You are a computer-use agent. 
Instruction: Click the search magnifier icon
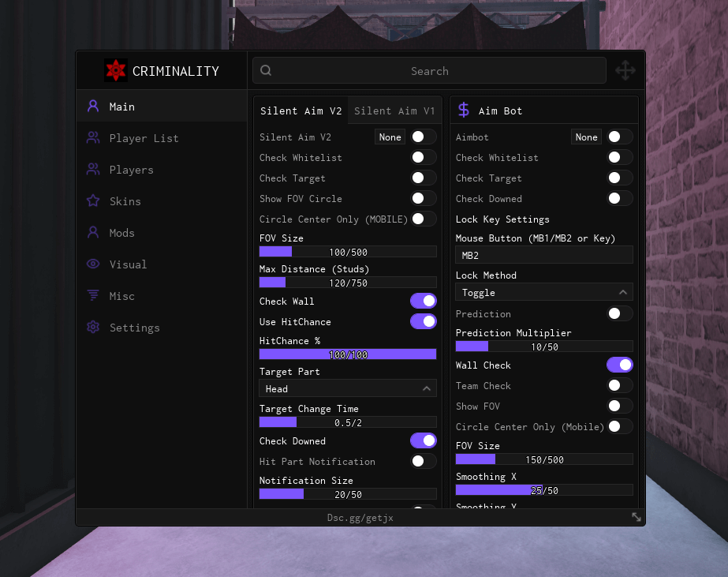click(x=266, y=70)
